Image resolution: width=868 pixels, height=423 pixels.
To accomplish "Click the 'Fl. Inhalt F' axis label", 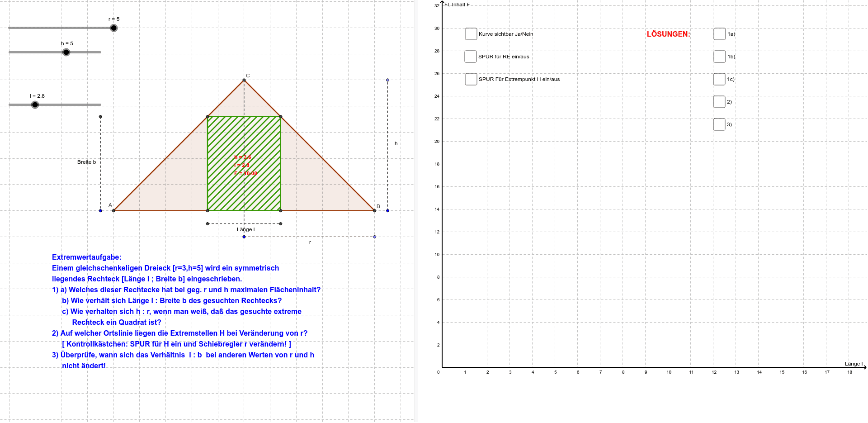I will [457, 5].
